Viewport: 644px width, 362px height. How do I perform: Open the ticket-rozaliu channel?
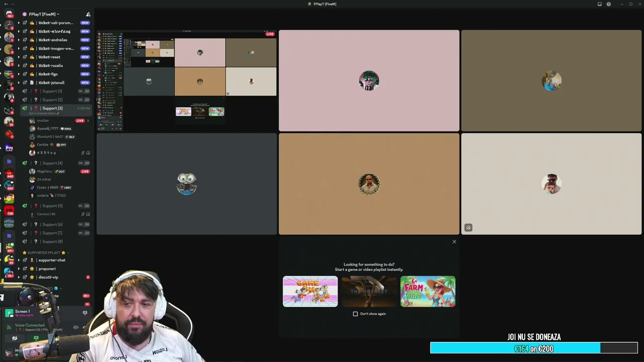tap(55, 65)
